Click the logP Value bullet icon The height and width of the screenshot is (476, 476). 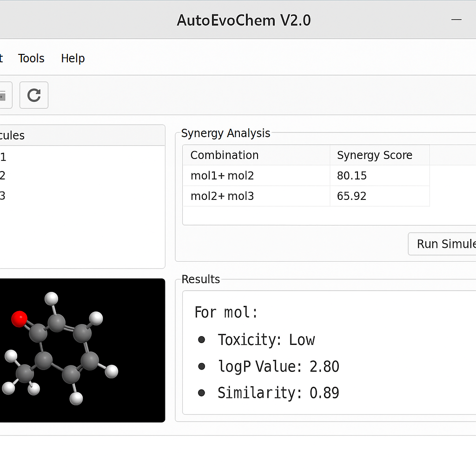[x=202, y=366]
